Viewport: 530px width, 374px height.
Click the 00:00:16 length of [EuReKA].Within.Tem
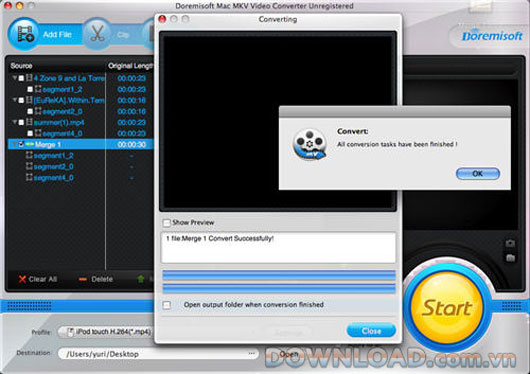(x=131, y=100)
